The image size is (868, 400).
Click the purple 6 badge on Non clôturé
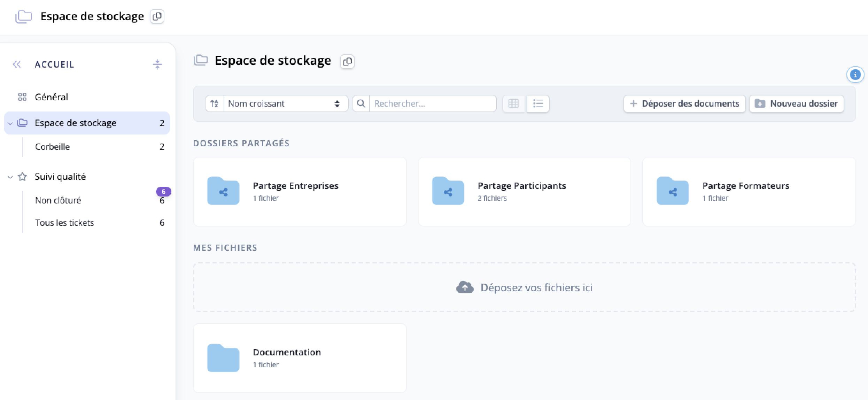click(x=163, y=191)
